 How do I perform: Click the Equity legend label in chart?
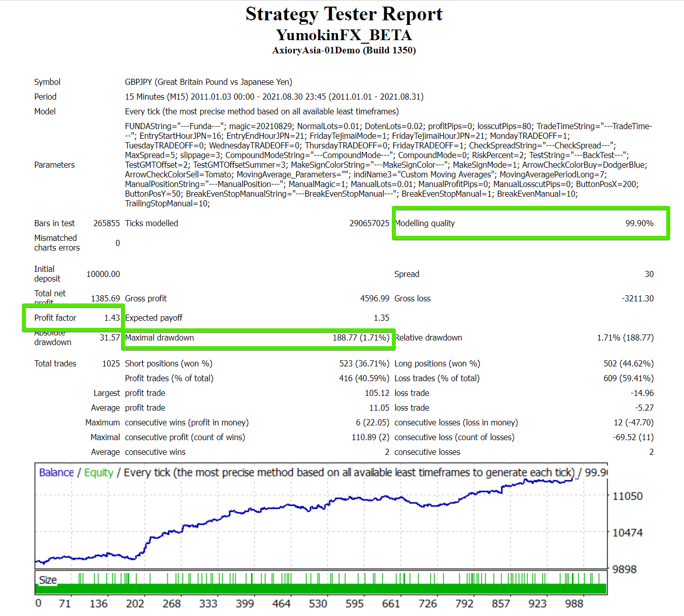tap(99, 473)
